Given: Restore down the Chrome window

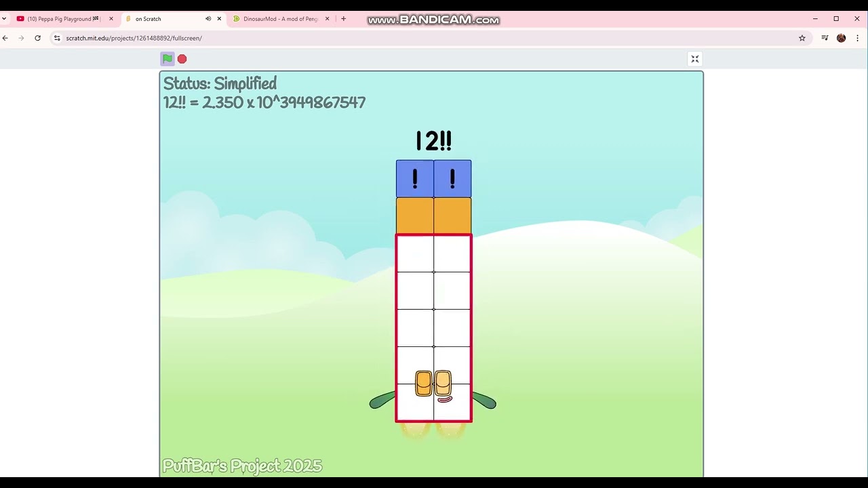Looking at the screenshot, I should [836, 19].
